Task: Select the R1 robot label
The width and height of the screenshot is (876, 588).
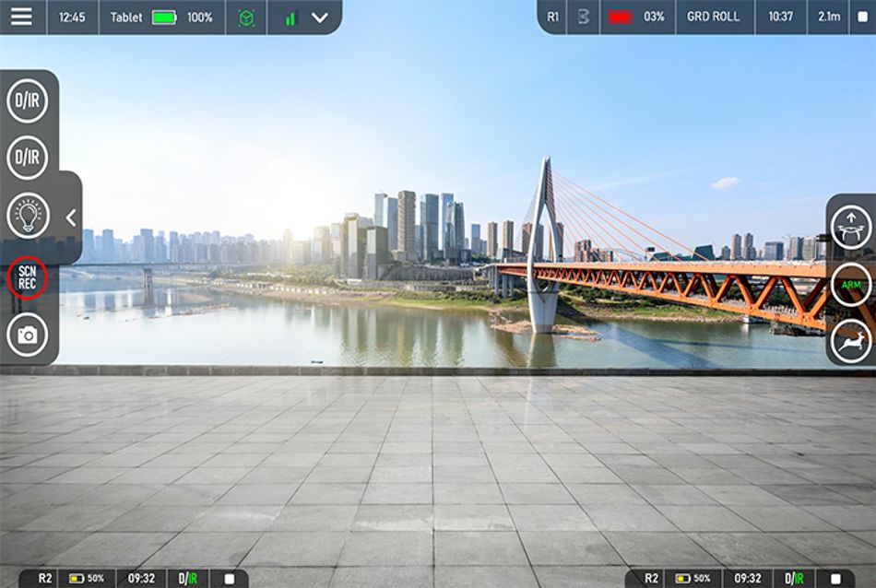Action: coord(552,17)
